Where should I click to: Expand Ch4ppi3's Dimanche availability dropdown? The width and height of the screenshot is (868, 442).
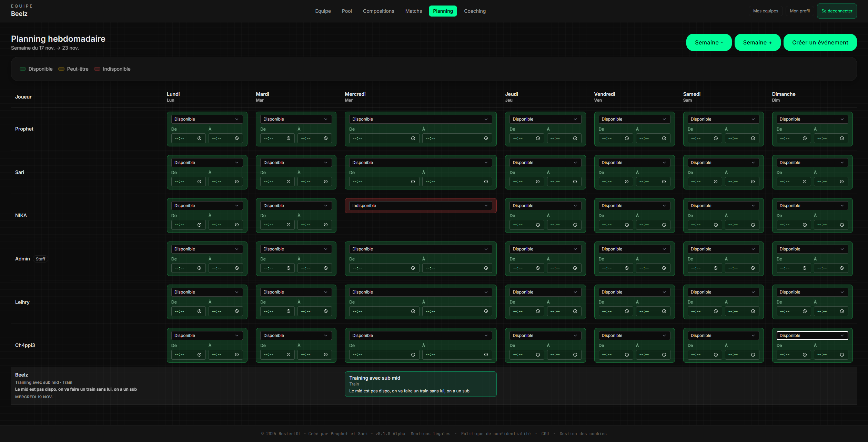[812, 336]
